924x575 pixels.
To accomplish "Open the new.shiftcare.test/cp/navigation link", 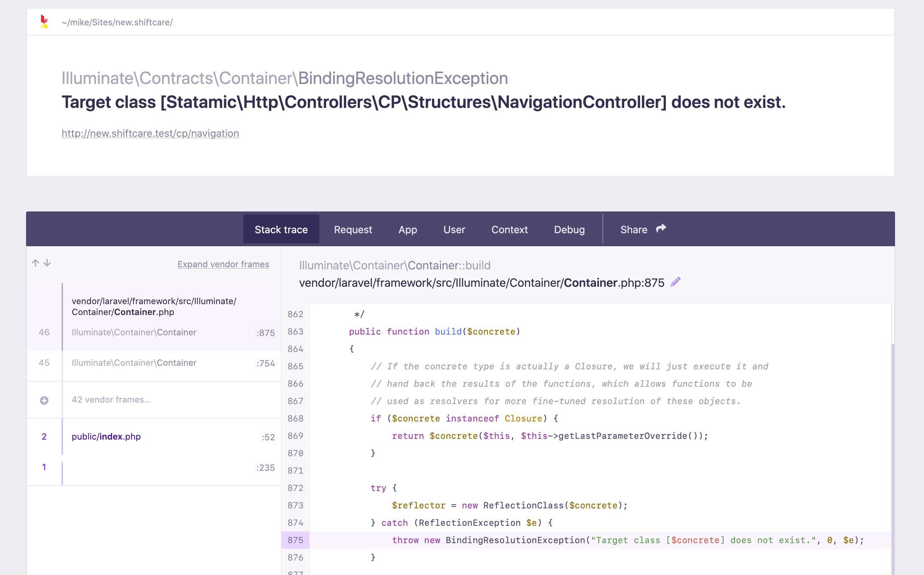I will 150,133.
